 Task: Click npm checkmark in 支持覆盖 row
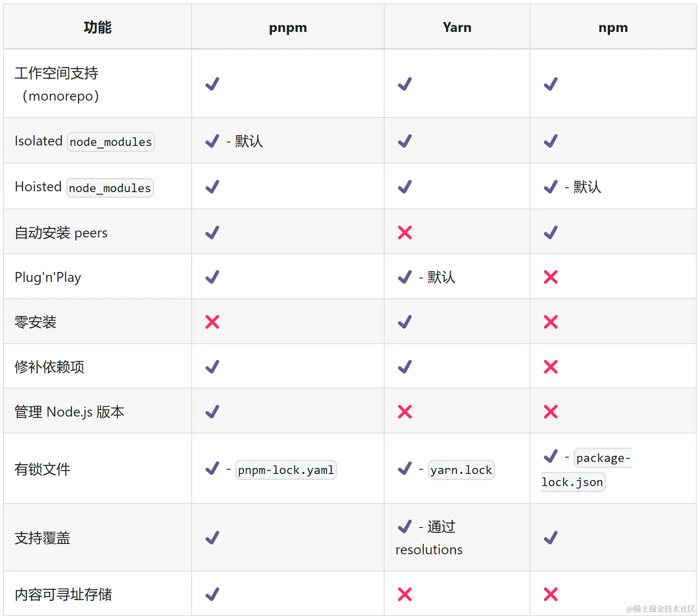[551, 537]
